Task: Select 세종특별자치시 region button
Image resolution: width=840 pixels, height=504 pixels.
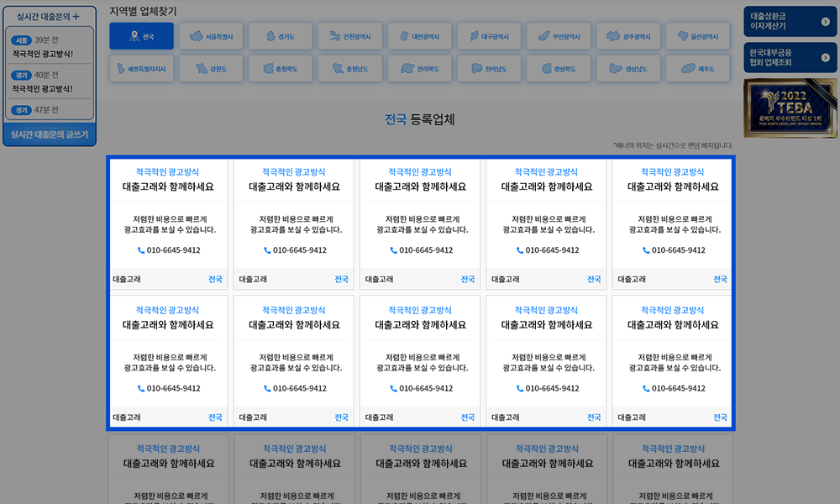Action: (x=141, y=69)
